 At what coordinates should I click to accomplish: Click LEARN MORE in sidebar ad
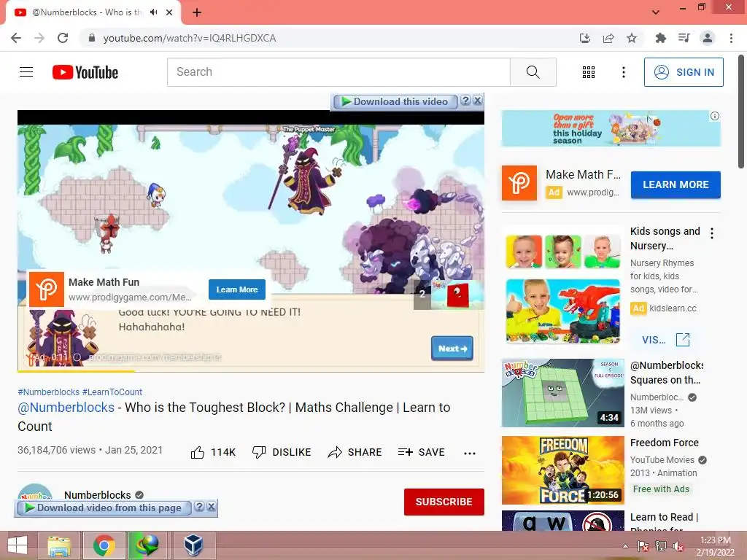(676, 184)
